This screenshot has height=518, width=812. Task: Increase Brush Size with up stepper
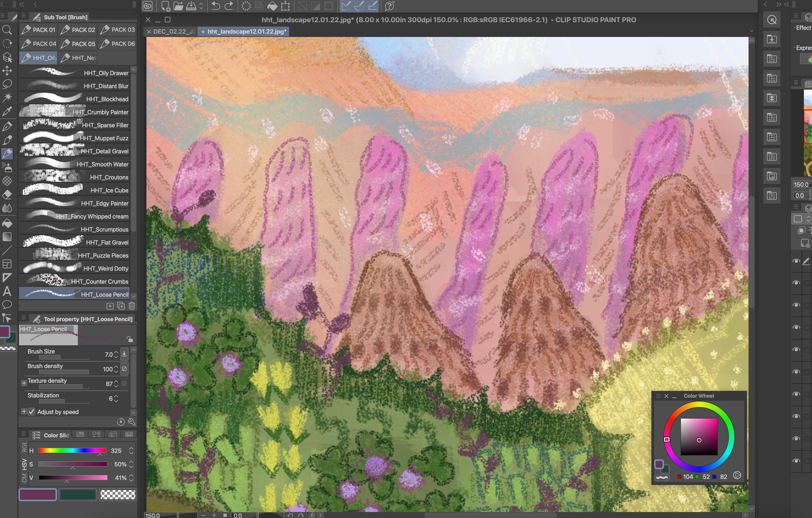pos(116,352)
